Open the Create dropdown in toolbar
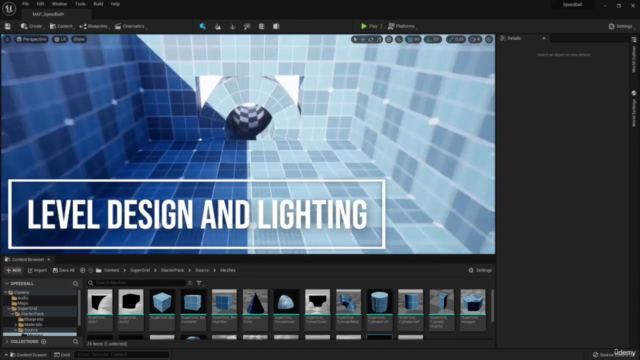The width and height of the screenshot is (640, 360). pos(32,26)
